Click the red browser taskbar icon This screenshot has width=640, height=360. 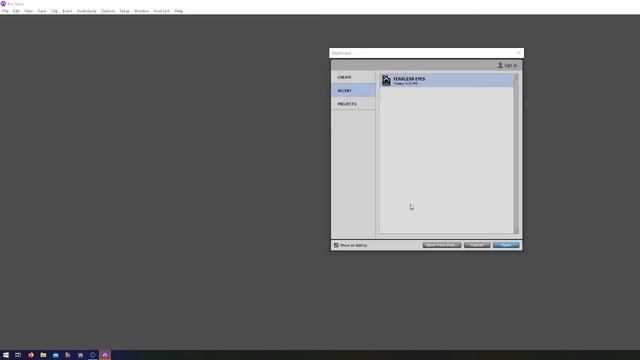(31, 355)
